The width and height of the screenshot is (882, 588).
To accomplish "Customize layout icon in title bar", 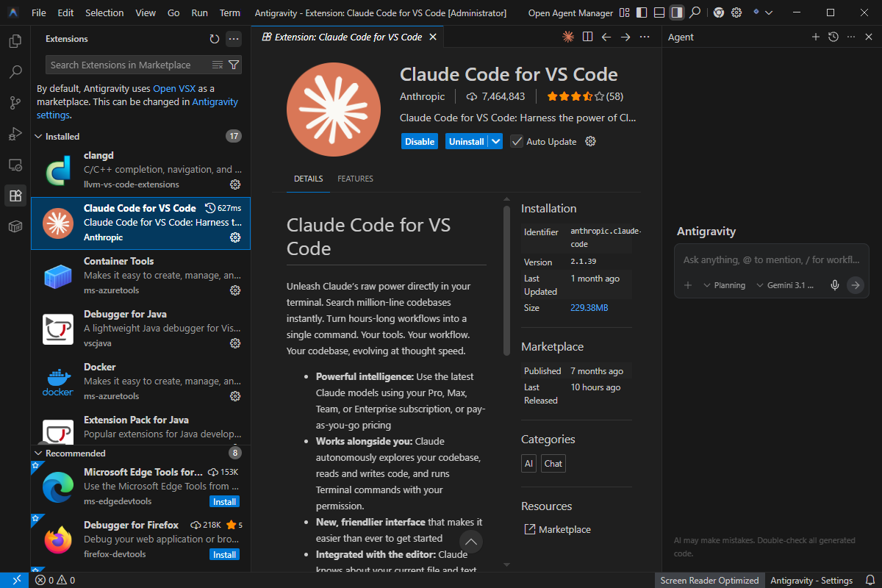I will pos(624,12).
